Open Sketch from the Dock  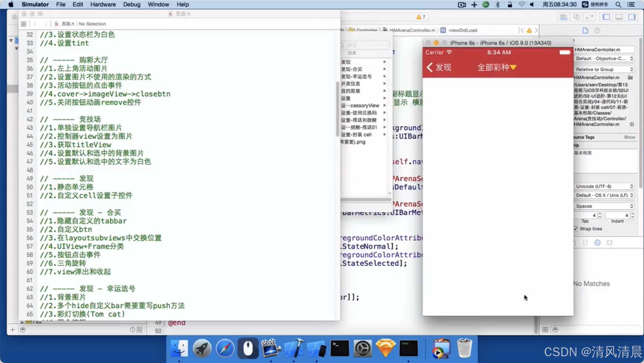click(x=386, y=349)
